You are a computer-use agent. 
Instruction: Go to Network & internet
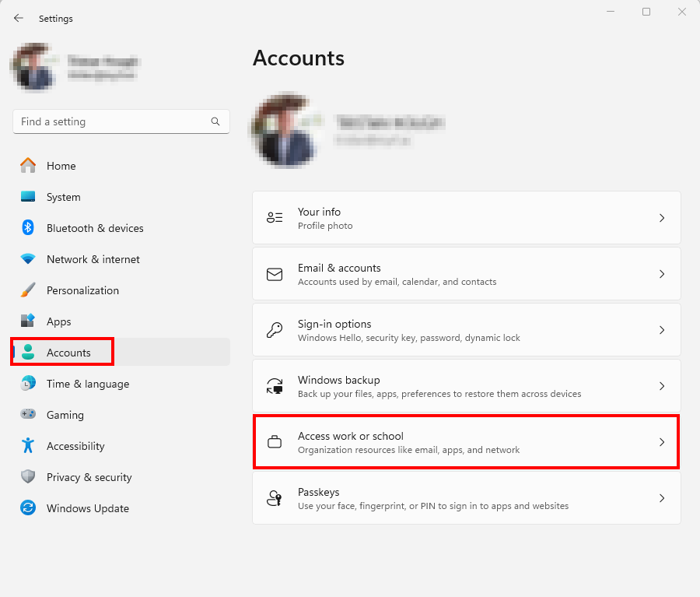(x=121, y=258)
